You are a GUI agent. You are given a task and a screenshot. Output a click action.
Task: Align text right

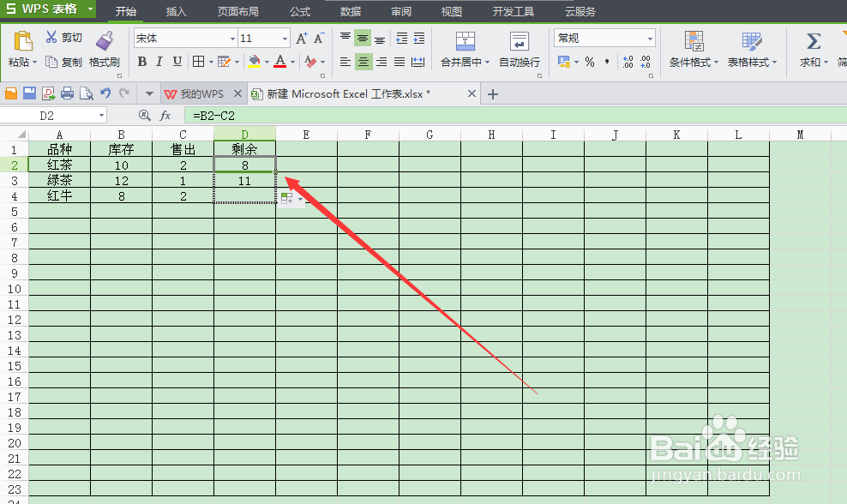point(381,62)
